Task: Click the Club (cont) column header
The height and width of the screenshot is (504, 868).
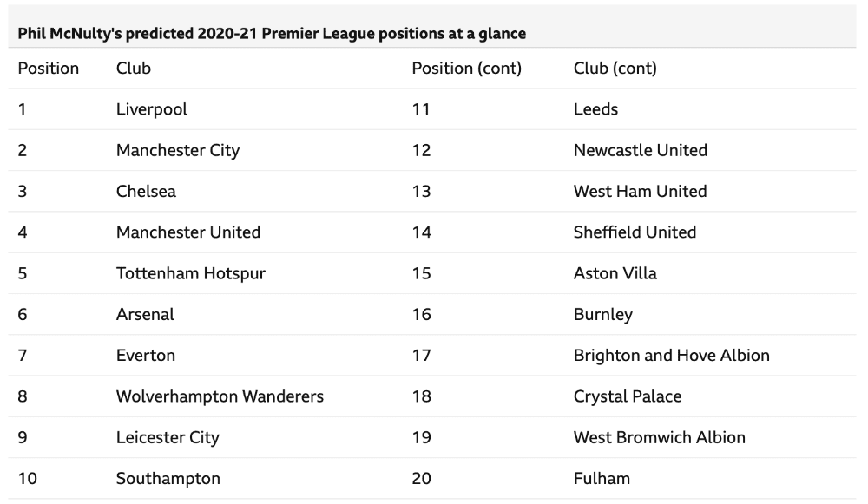Action: 615,68
